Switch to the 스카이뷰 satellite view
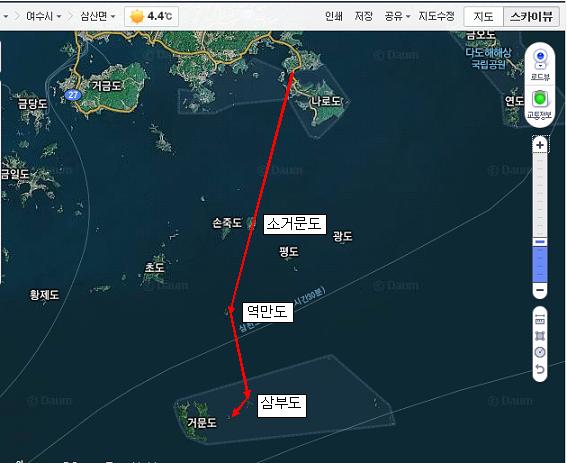Image resolution: width=567 pixels, height=463 pixels. [531, 16]
